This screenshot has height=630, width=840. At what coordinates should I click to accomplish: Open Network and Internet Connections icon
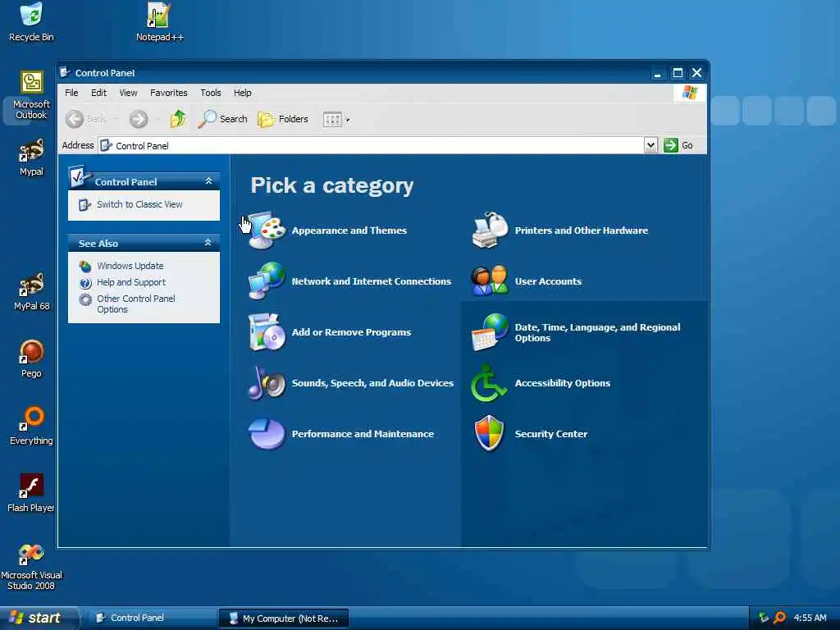pyautogui.click(x=267, y=281)
